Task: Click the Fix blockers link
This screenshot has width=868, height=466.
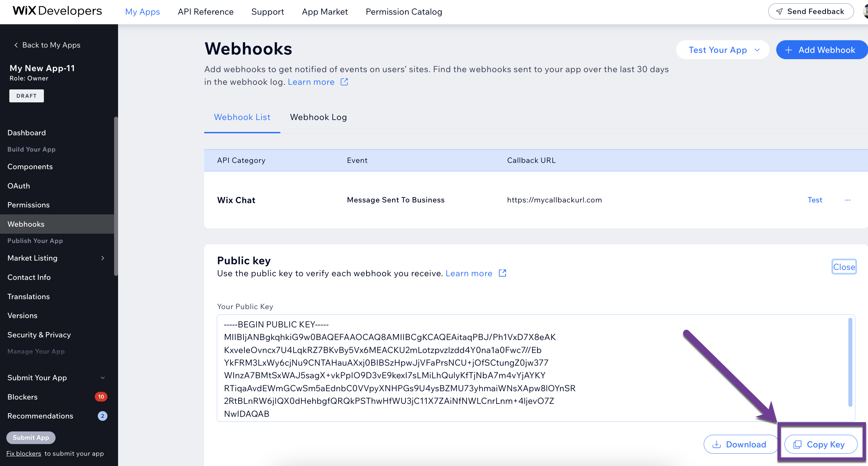Action: 24,454
